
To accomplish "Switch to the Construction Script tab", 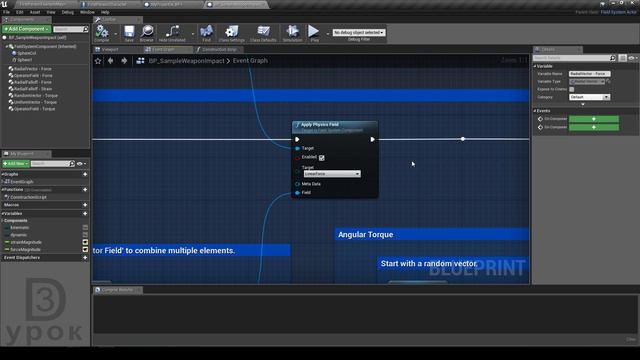I will tap(219, 49).
